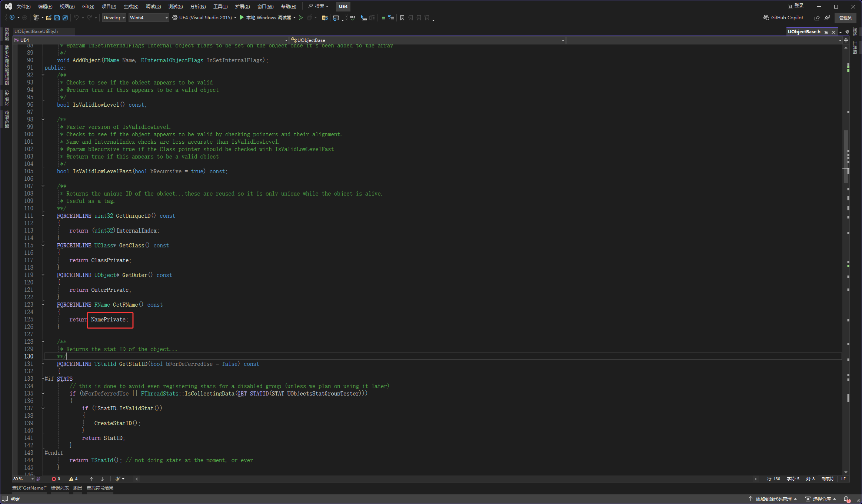Collapse the GetFName function at line 123

[43, 305]
